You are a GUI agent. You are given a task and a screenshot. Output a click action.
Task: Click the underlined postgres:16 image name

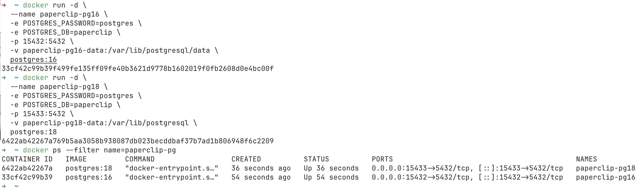34,60
